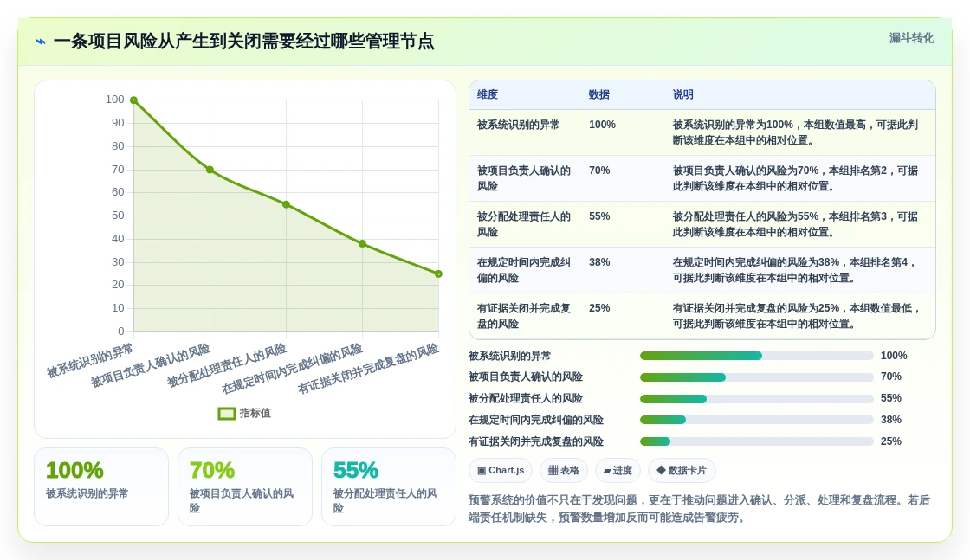Click the chart data point at 100

[133, 100]
